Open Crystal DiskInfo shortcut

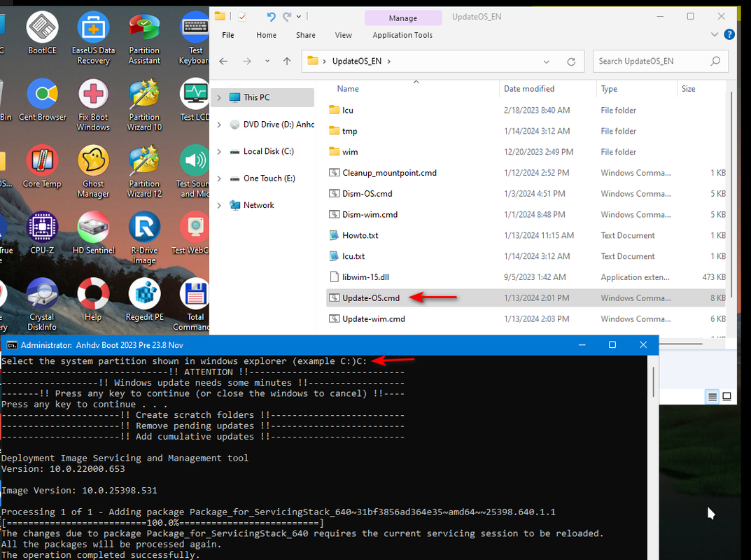[42, 304]
